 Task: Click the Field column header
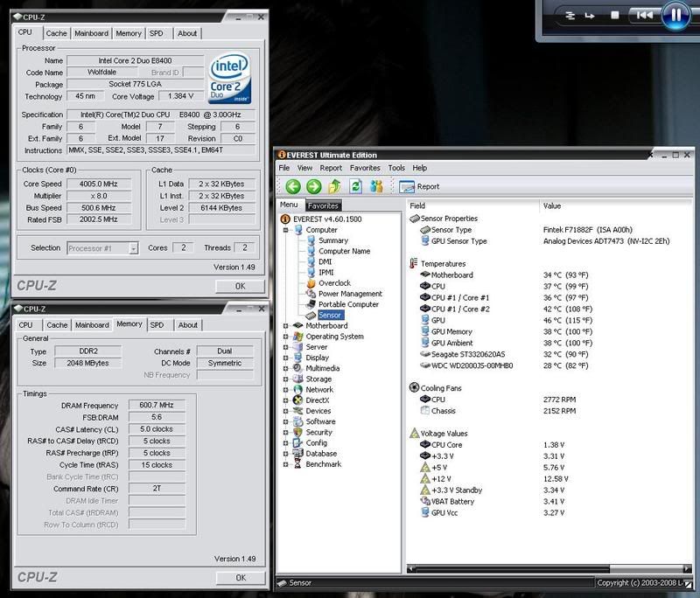point(472,206)
